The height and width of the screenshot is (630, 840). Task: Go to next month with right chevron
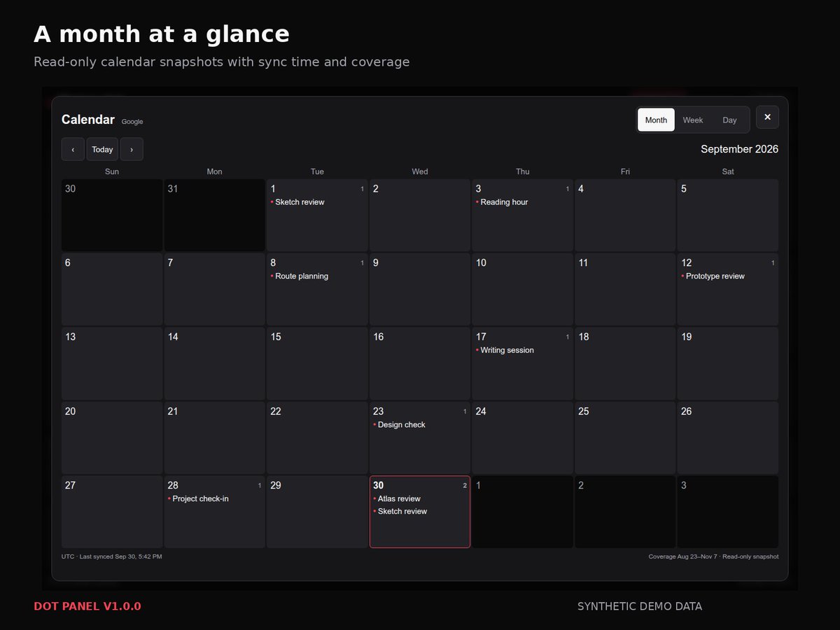click(x=132, y=149)
